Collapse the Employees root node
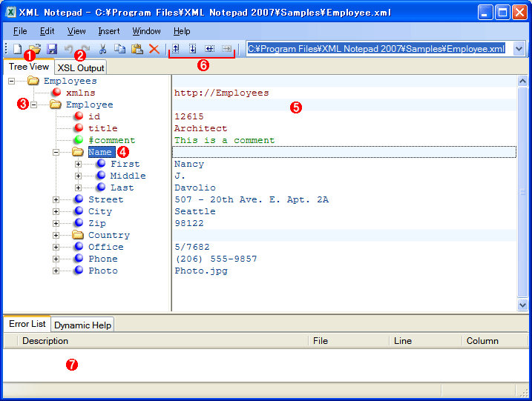This screenshot has width=532, height=401. [x=12, y=81]
